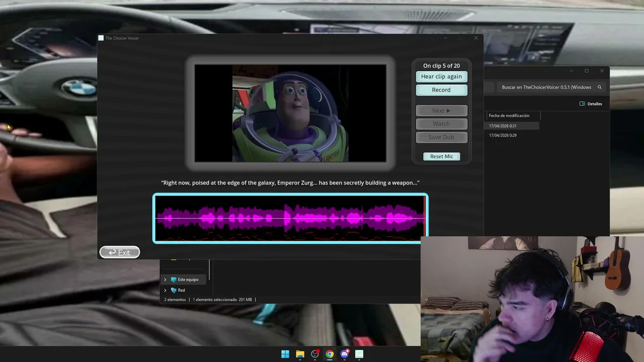Go to the next clip with Next
Screen dimensions: 644x362
pyautogui.click(x=441, y=111)
